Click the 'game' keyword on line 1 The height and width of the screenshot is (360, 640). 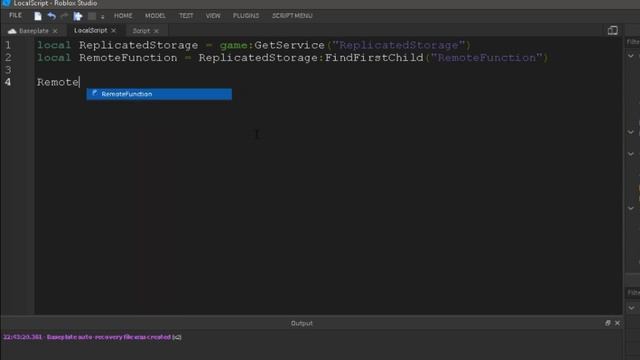(233, 45)
